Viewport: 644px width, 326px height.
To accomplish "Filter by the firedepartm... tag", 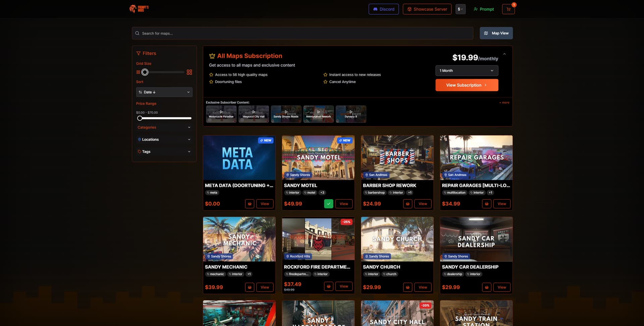I will click(297, 274).
